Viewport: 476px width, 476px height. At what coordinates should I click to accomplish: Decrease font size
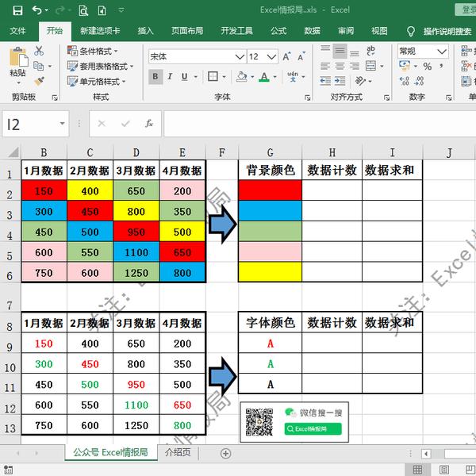(x=301, y=56)
